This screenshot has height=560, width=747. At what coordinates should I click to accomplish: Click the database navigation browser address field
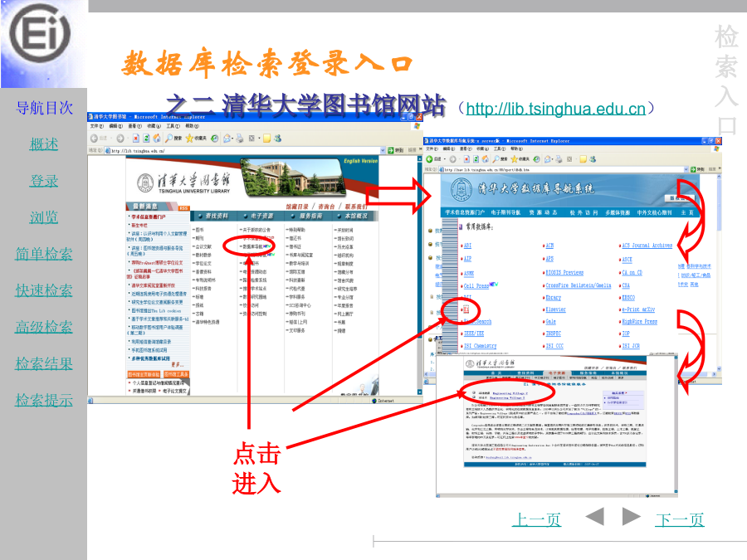[564, 169]
